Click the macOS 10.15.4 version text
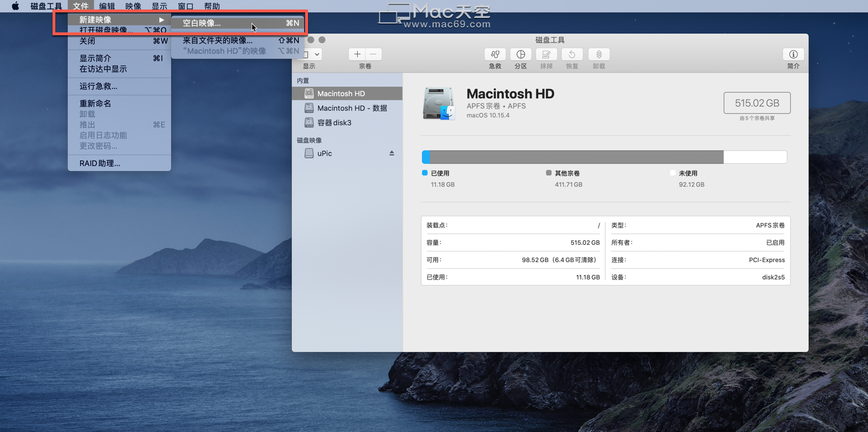 [488, 115]
